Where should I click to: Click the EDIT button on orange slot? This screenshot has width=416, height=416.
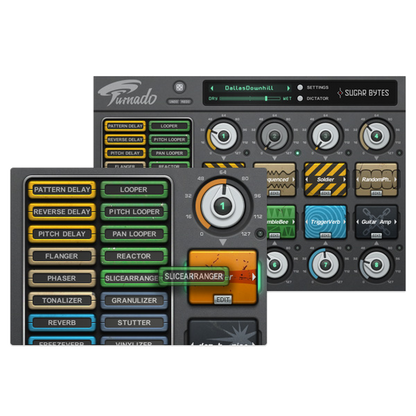click(x=223, y=300)
